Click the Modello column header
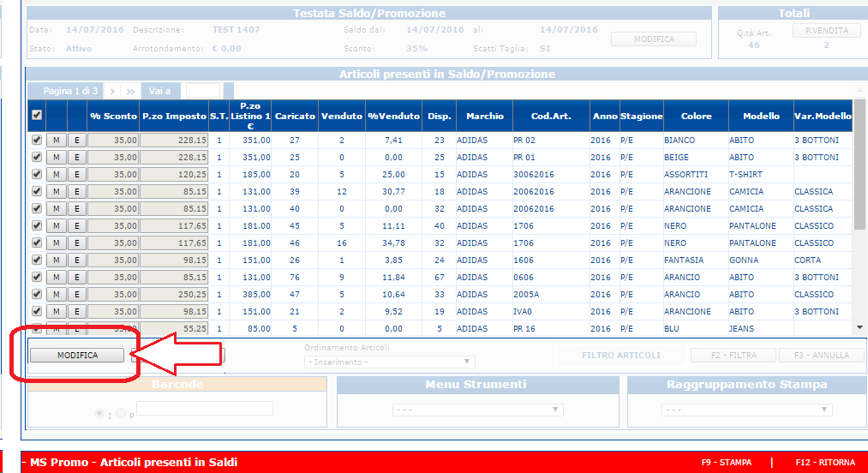The width and height of the screenshot is (868, 473). tap(761, 116)
